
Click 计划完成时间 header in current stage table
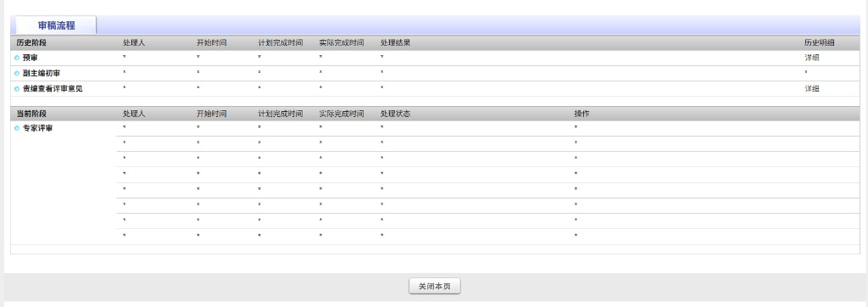point(280,114)
